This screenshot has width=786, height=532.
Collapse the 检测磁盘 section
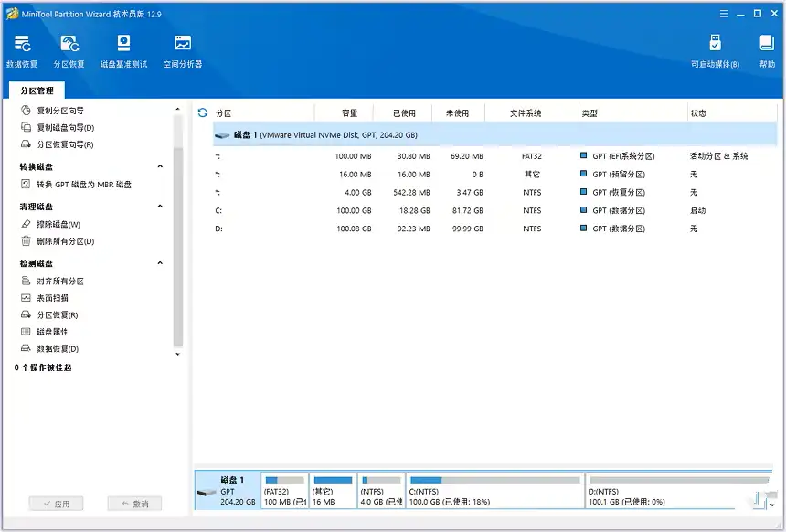pos(161,264)
